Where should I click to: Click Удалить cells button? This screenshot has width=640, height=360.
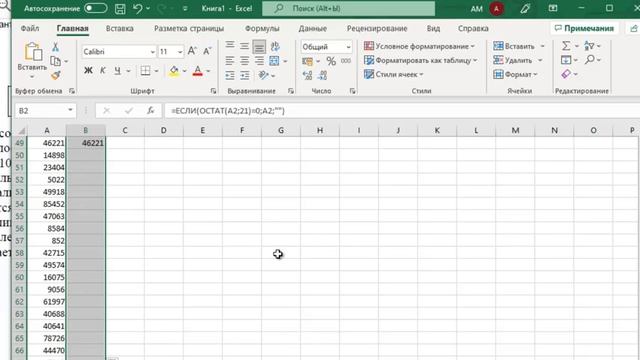513,60
